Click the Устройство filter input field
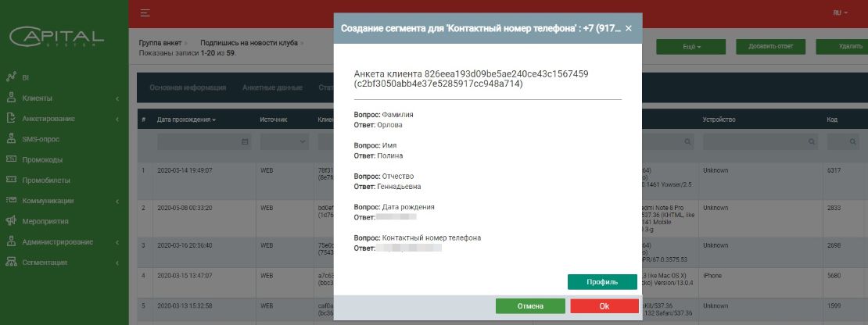This screenshot has width=868, height=325. (761, 142)
